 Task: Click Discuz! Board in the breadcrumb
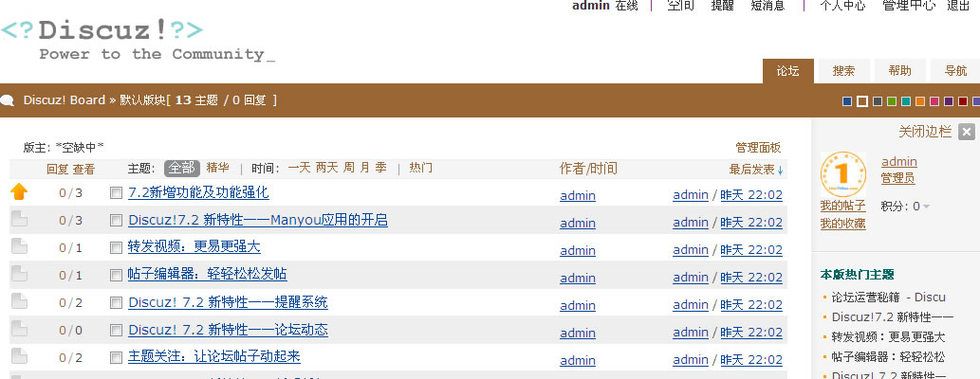click(x=65, y=99)
